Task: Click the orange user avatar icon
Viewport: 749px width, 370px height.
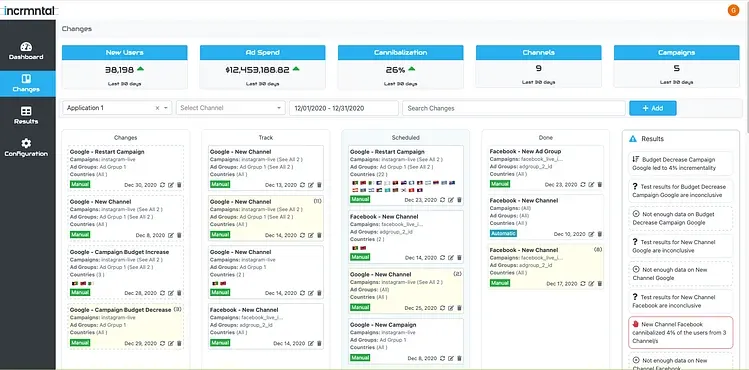Action: 733,10
